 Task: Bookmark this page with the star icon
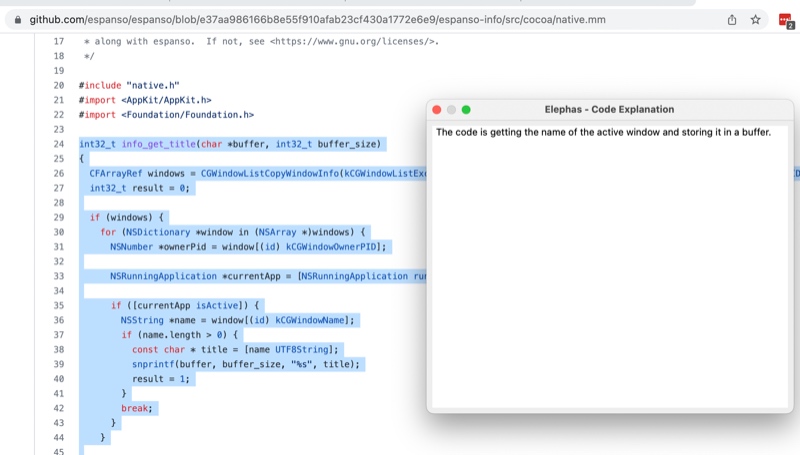(756, 19)
